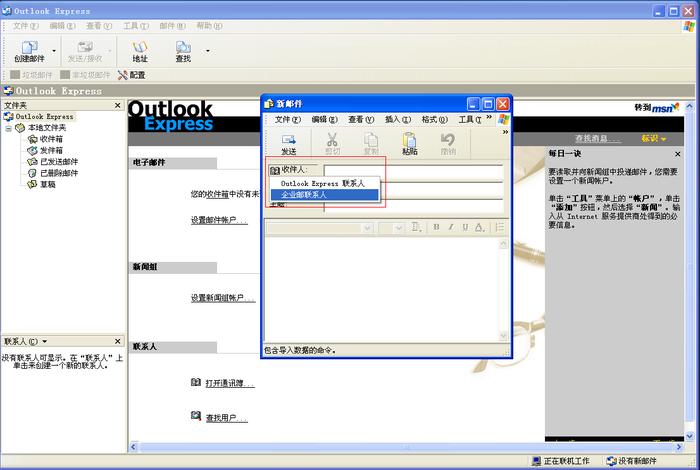Click the address book icon beside 打开通讯簿
The image size is (700, 470).
pyautogui.click(x=196, y=382)
